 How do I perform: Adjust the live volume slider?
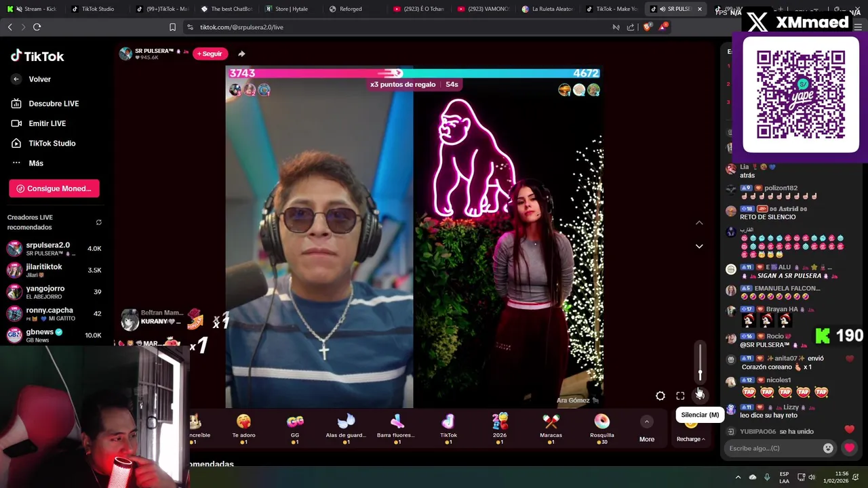tap(701, 363)
